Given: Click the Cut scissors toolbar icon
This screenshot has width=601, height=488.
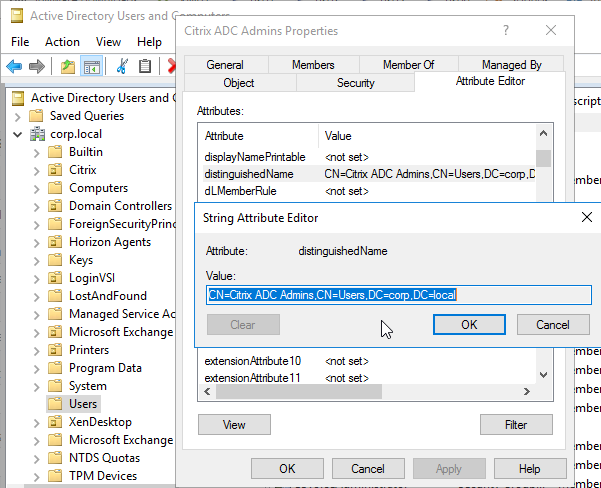Looking at the screenshot, I should coord(122,66).
